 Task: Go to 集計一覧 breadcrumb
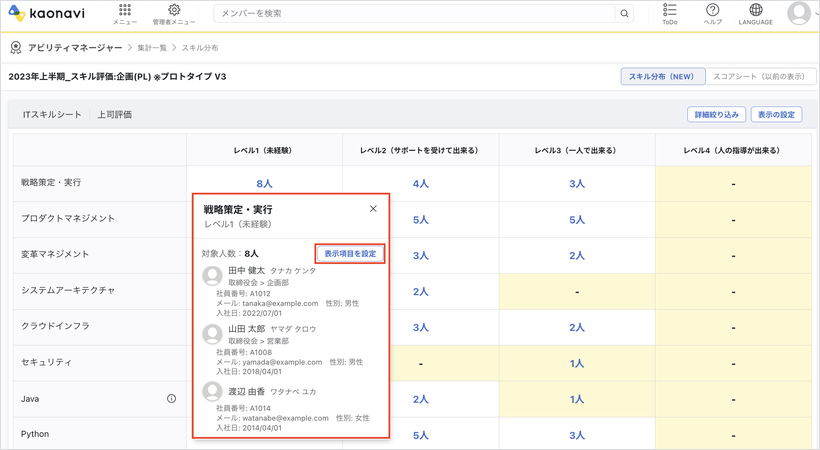pyautogui.click(x=152, y=48)
